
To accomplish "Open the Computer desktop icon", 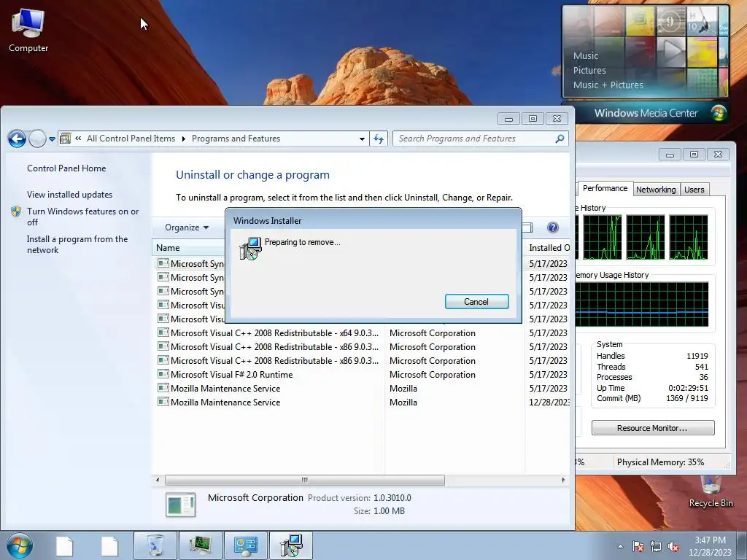I will tap(28, 31).
